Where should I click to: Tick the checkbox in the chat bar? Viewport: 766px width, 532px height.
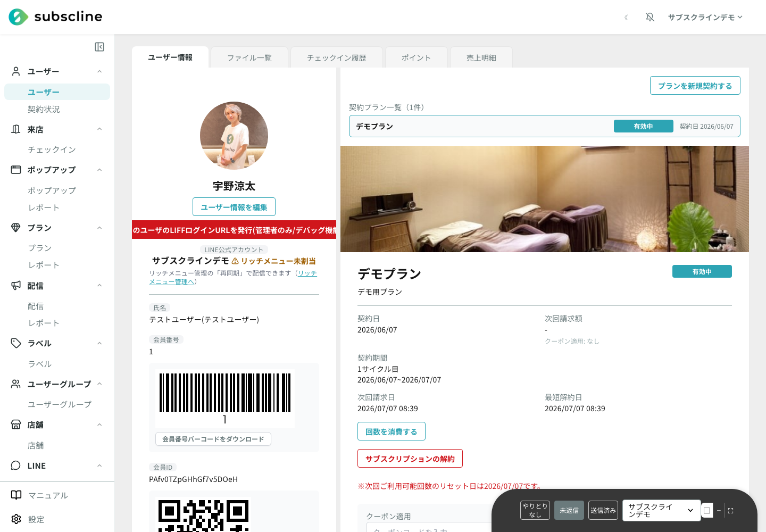pyautogui.click(x=707, y=510)
